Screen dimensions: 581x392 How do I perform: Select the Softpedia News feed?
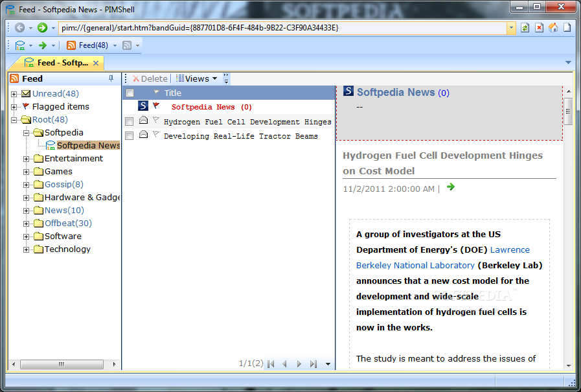89,145
